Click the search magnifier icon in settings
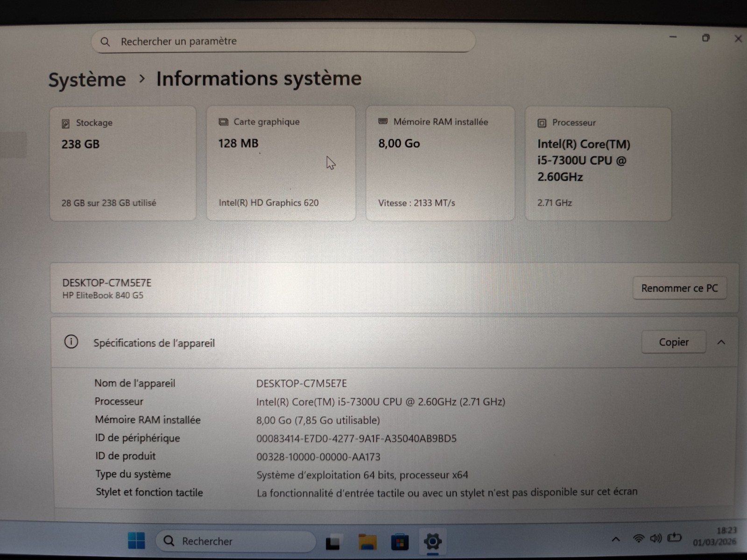Image resolution: width=747 pixels, height=560 pixels. (x=105, y=42)
